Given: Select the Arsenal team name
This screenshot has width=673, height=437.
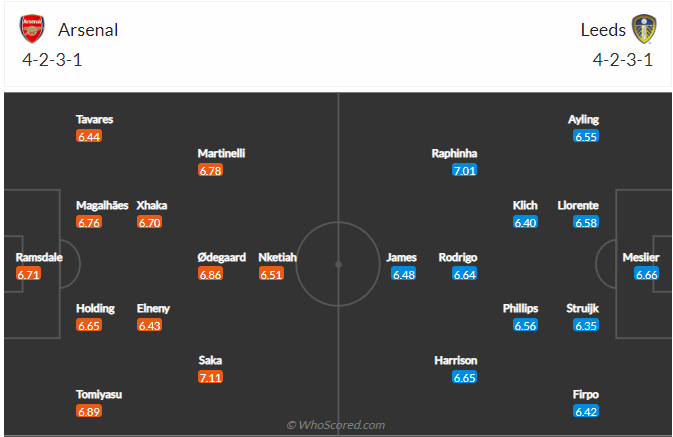Looking at the screenshot, I should 88,30.
